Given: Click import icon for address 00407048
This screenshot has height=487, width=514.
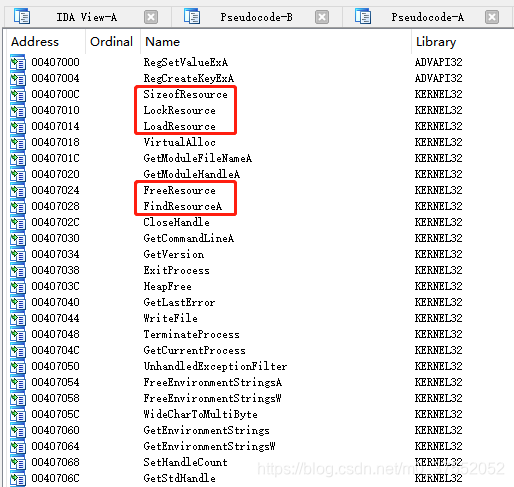Looking at the screenshot, I should click(18, 334).
